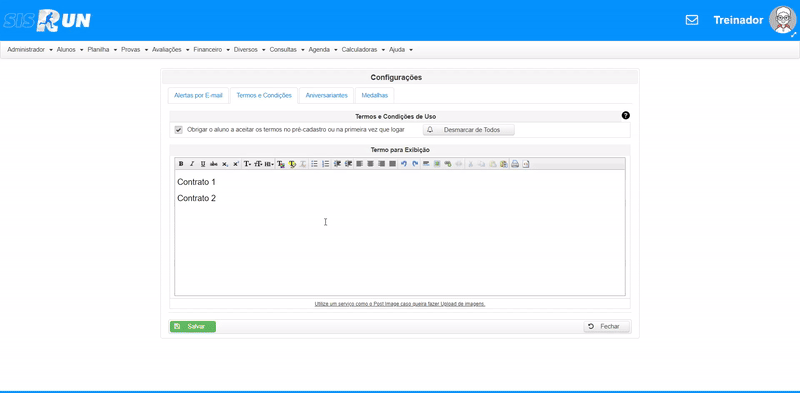Insert a numbered list
Screen dimensions: 800x393
326,164
